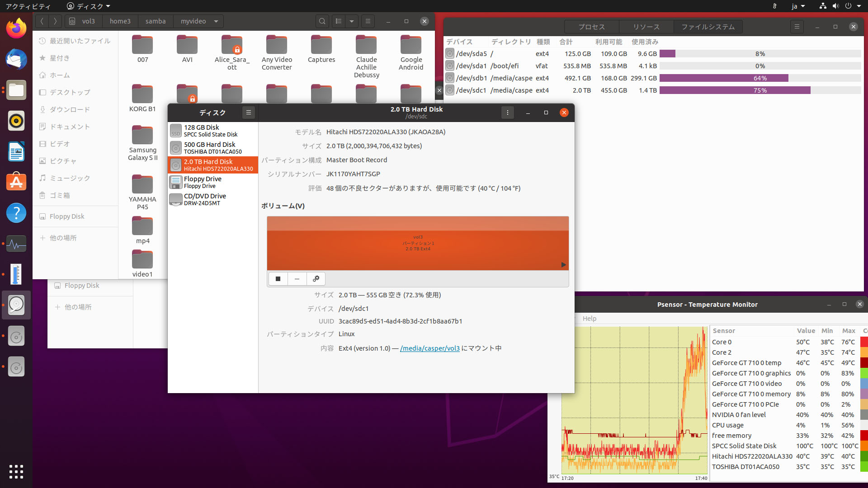Viewport: 868px width, 488px height.
Task: Open the Captures folder
Action: [321, 49]
